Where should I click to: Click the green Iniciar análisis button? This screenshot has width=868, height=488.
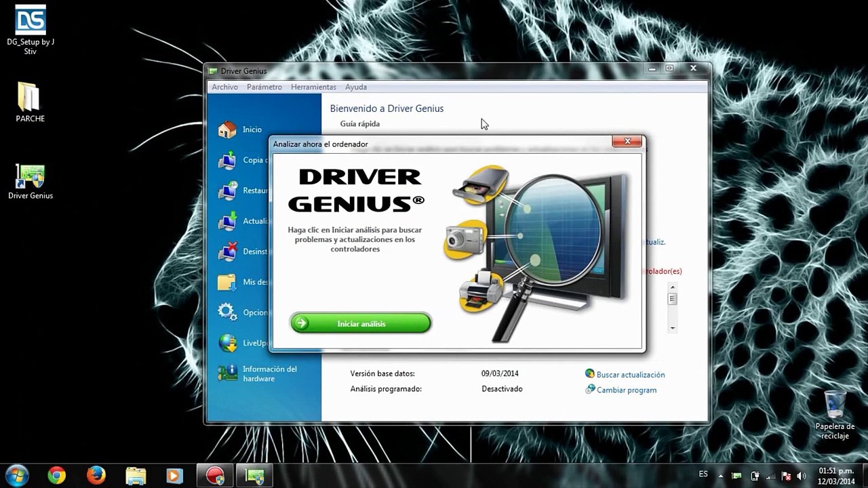coord(361,323)
